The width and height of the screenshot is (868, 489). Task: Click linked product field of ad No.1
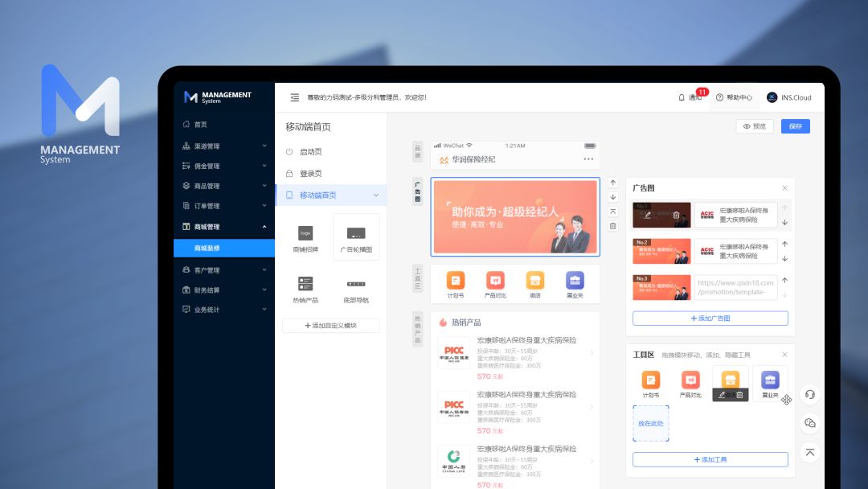[735, 215]
